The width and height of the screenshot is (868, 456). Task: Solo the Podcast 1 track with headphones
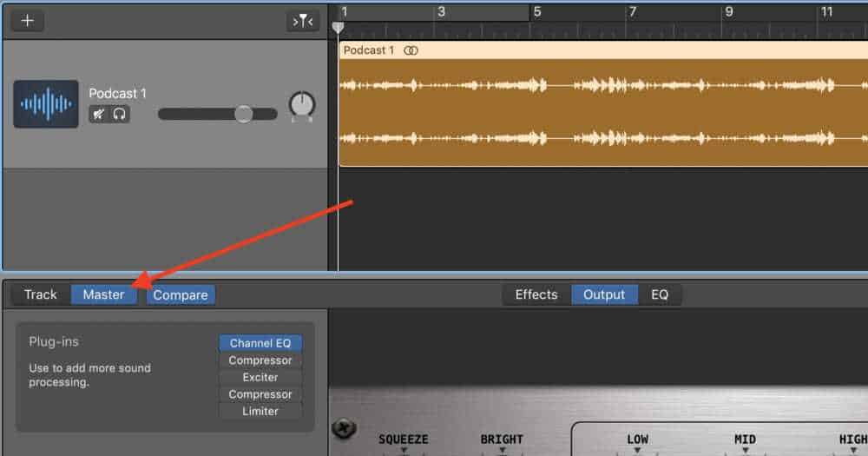click(119, 114)
